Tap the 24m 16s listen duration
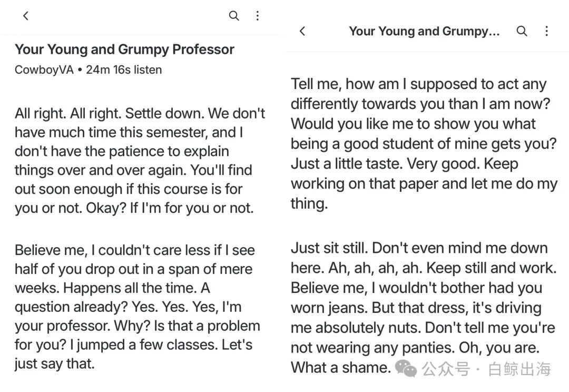The image size is (569, 392). pos(124,70)
